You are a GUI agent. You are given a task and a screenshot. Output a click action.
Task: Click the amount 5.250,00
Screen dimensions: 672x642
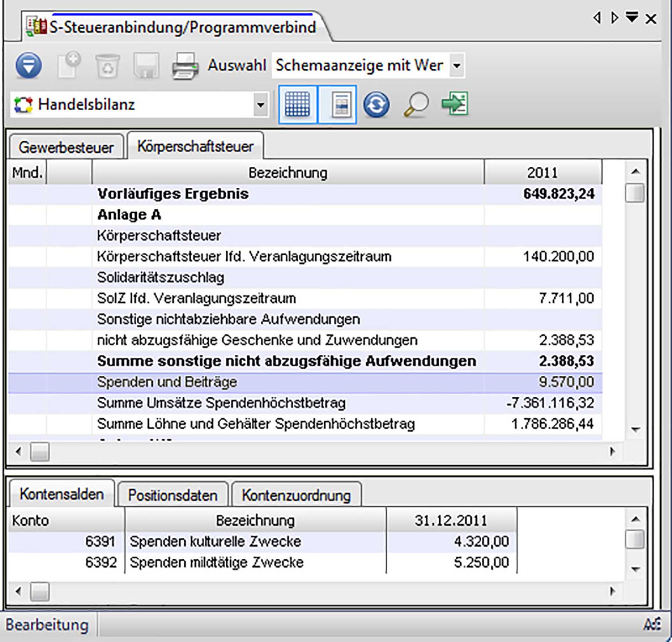click(x=482, y=562)
